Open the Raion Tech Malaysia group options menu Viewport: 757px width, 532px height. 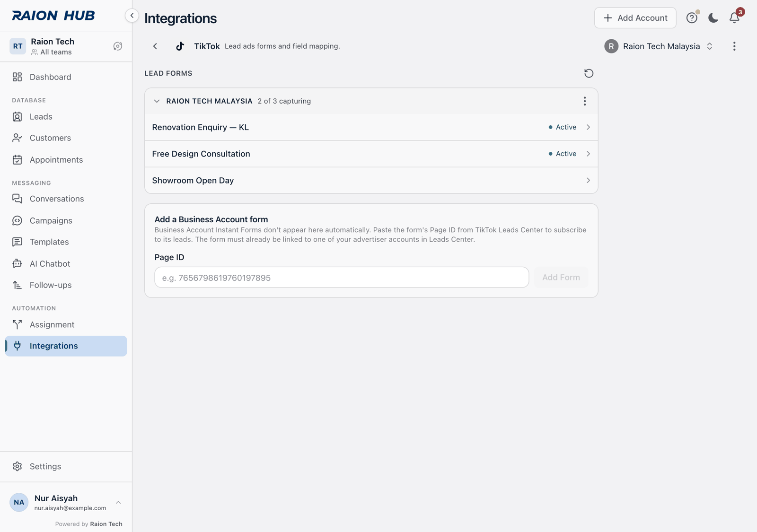click(585, 101)
